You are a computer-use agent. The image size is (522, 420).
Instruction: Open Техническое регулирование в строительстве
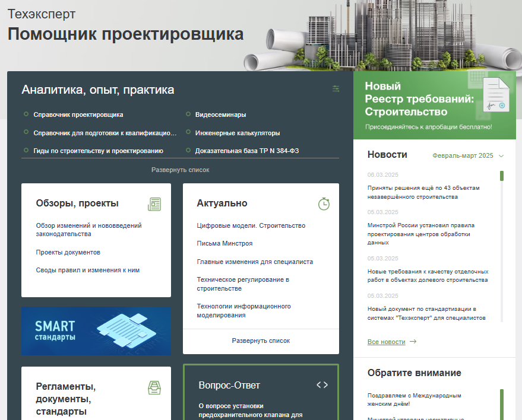pyautogui.click(x=243, y=284)
